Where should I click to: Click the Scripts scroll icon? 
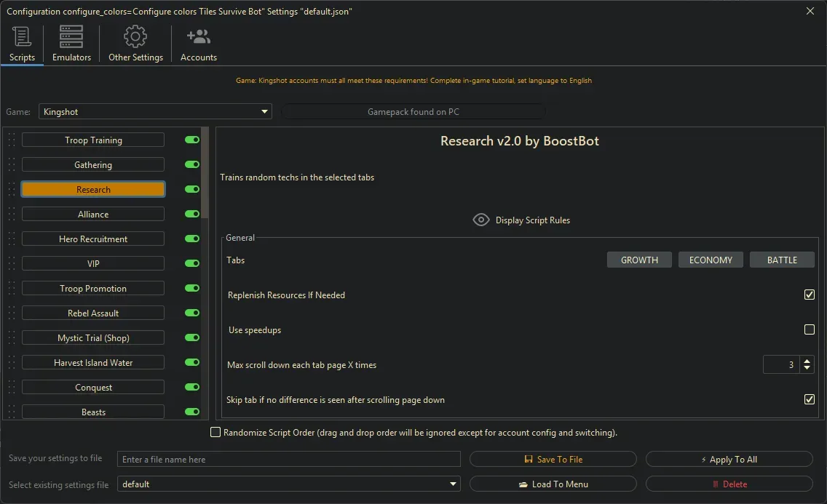coord(22,36)
